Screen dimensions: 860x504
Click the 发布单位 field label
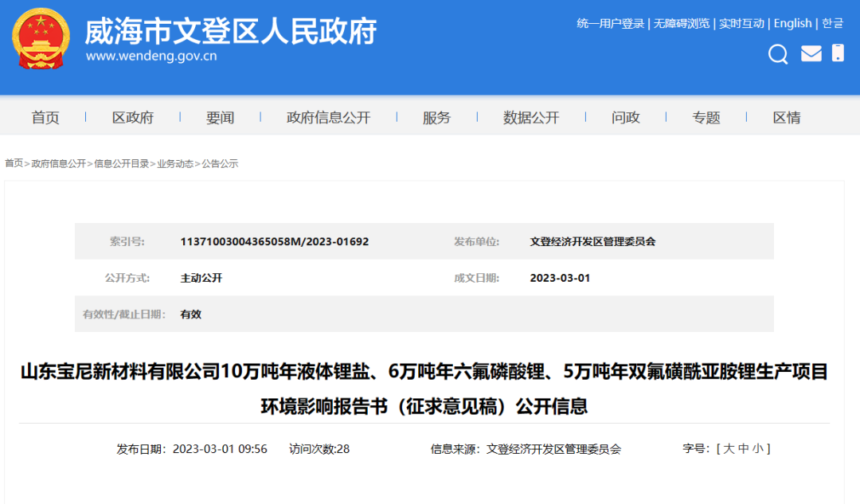point(477,241)
